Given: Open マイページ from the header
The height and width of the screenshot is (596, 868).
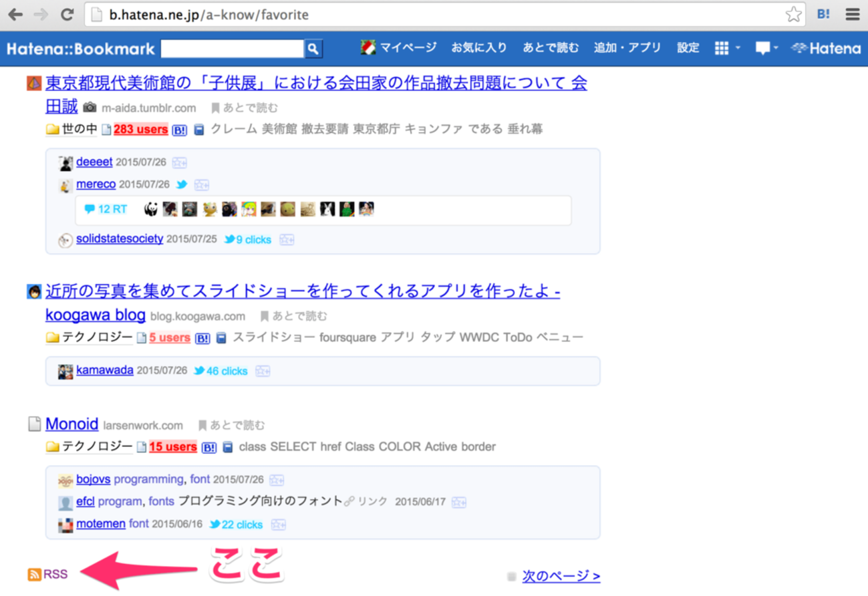Looking at the screenshot, I should tap(399, 47).
